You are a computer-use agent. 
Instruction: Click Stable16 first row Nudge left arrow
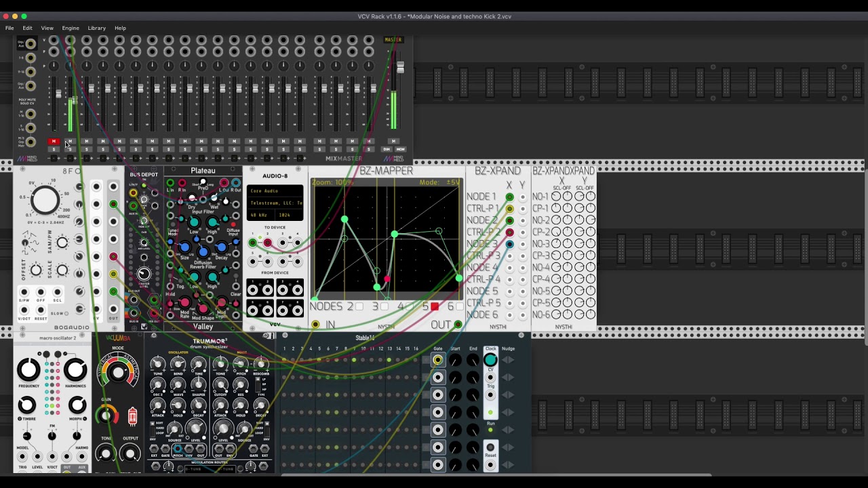coord(503,360)
